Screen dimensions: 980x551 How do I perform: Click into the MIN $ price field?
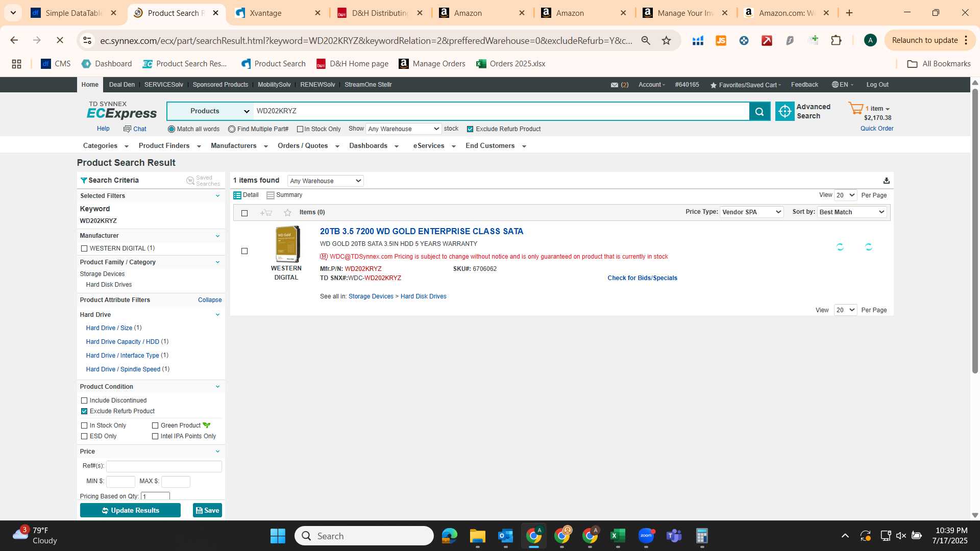(x=120, y=481)
